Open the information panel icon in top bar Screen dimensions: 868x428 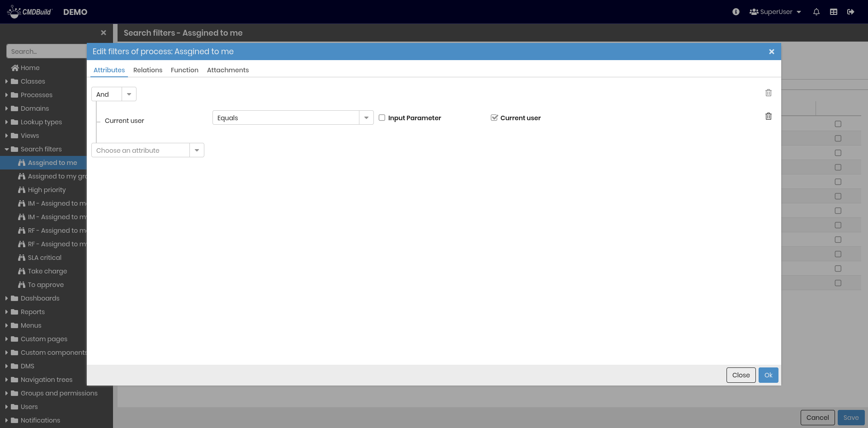[736, 12]
